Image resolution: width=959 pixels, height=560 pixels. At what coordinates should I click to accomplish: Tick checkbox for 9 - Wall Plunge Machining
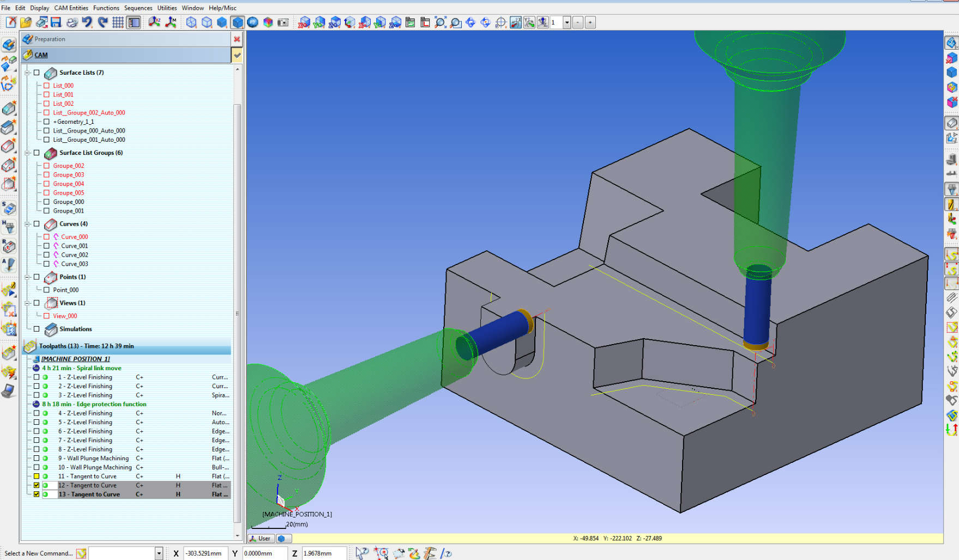click(37, 459)
